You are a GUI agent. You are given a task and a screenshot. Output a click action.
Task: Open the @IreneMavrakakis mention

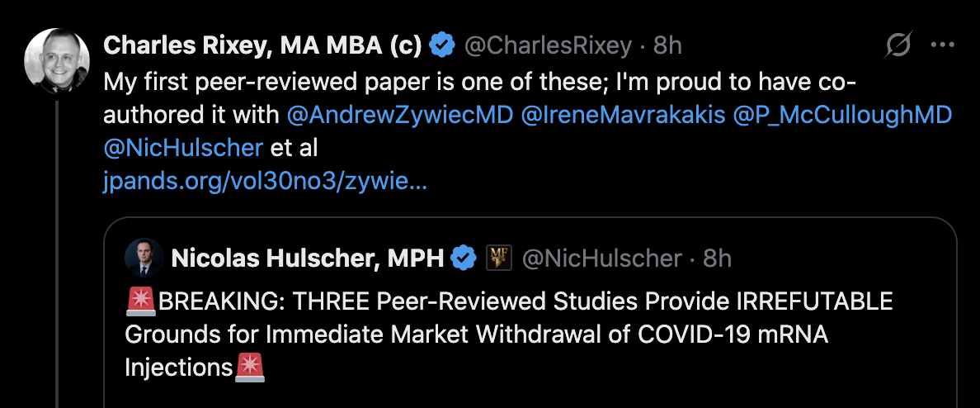(624, 116)
